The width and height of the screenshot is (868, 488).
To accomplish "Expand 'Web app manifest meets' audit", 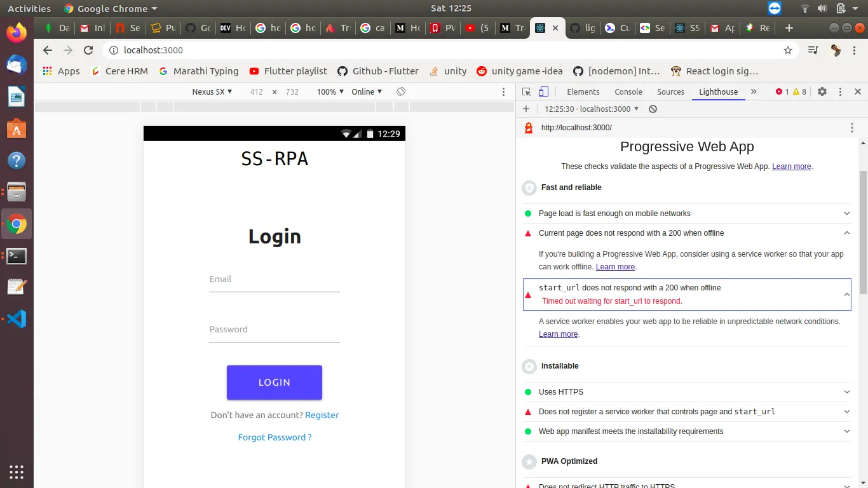I will [687, 431].
